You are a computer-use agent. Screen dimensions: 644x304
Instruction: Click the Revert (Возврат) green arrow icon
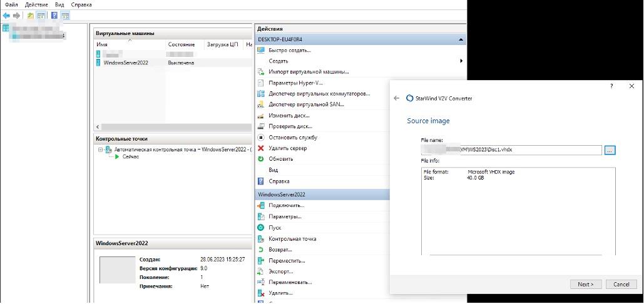point(261,250)
